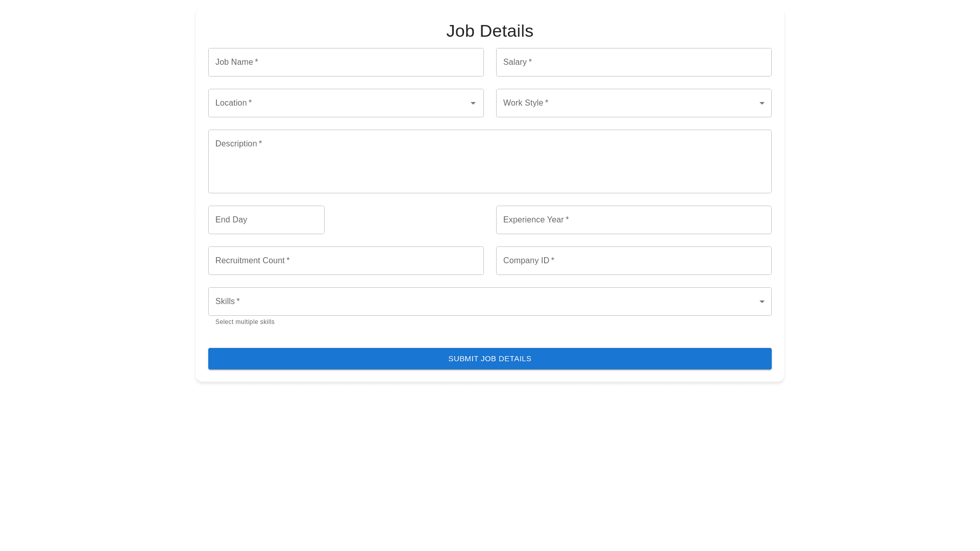Image resolution: width=980 pixels, height=551 pixels.
Task: Focus the Salary text field
Action: 633,62
